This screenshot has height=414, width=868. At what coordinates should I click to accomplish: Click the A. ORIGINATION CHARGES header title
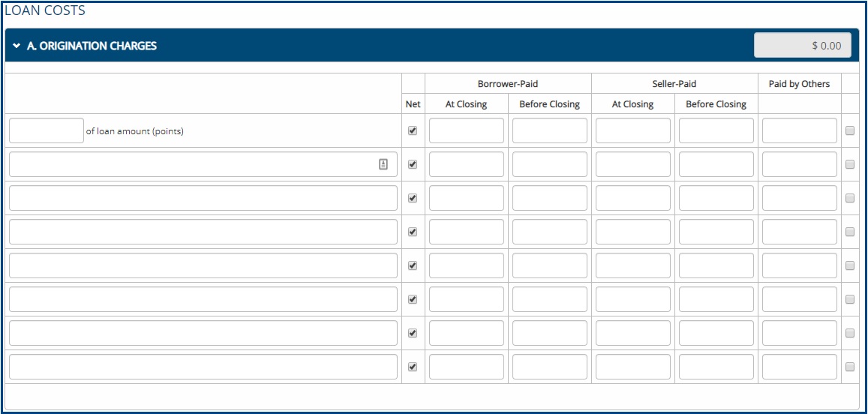pyautogui.click(x=92, y=46)
